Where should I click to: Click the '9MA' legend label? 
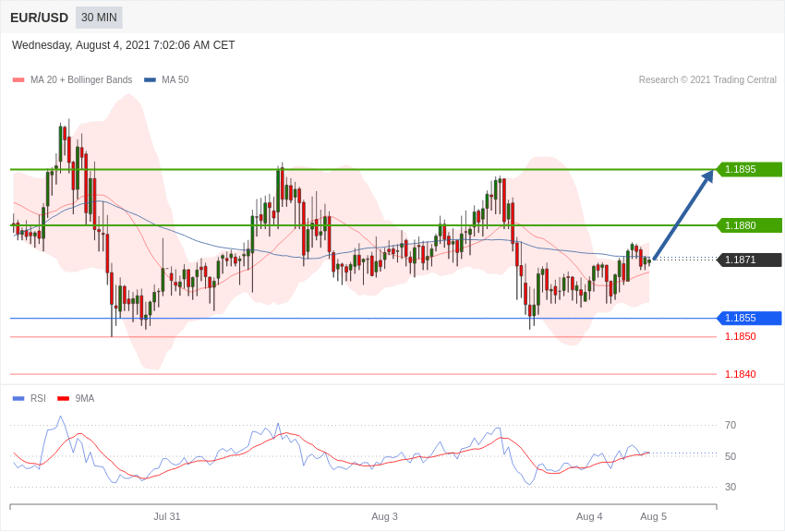pos(85,398)
